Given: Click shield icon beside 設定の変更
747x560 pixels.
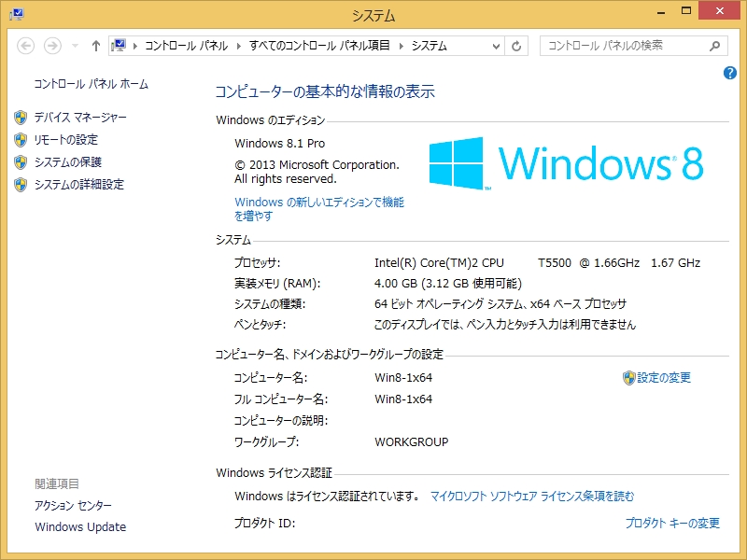Looking at the screenshot, I should pyautogui.click(x=628, y=378).
